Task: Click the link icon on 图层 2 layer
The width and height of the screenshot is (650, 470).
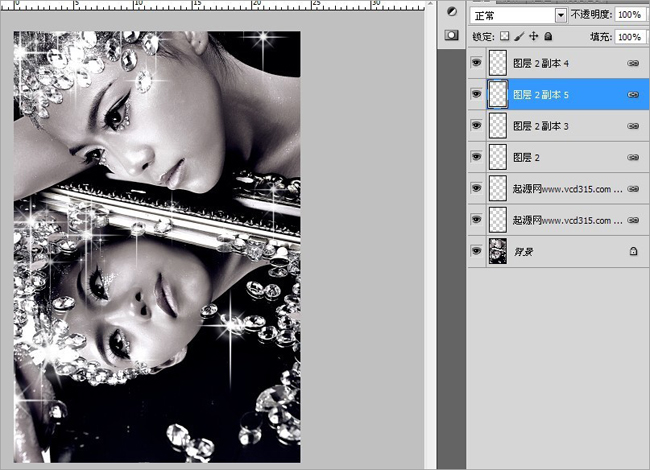Action: coord(633,158)
